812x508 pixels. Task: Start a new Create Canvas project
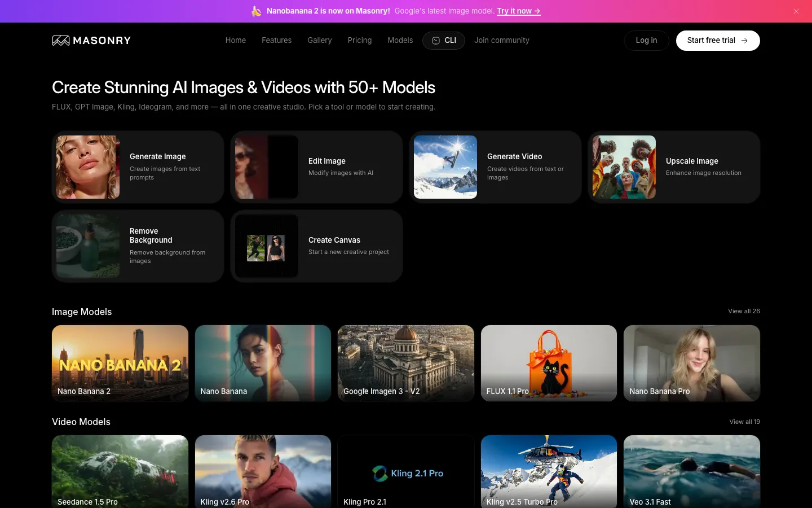tap(316, 246)
